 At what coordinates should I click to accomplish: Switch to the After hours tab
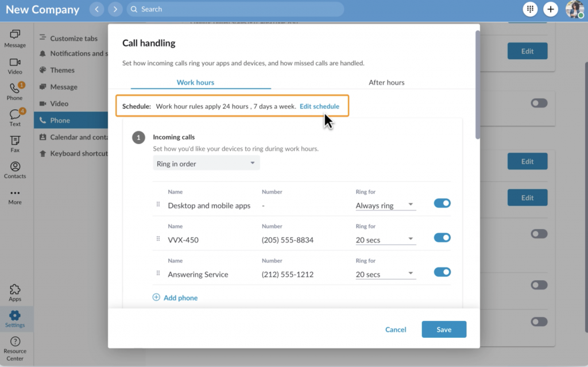386,82
